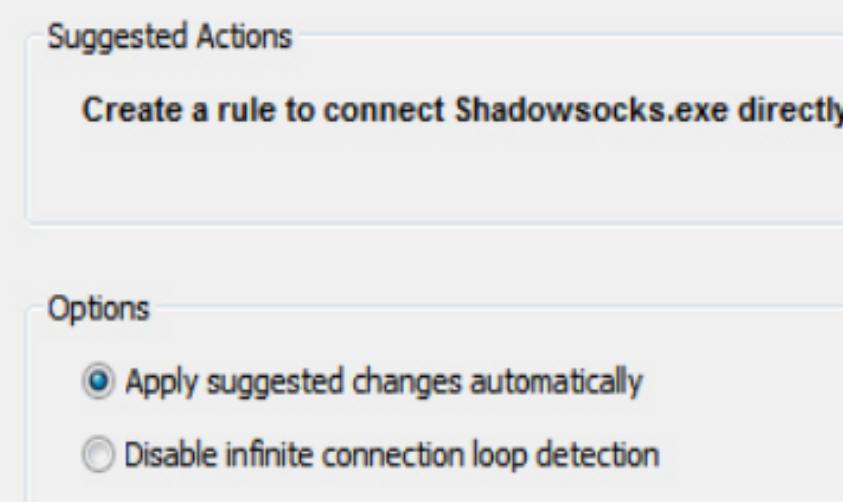
Task: Click the Options group box left border
Action: [x=26, y=403]
